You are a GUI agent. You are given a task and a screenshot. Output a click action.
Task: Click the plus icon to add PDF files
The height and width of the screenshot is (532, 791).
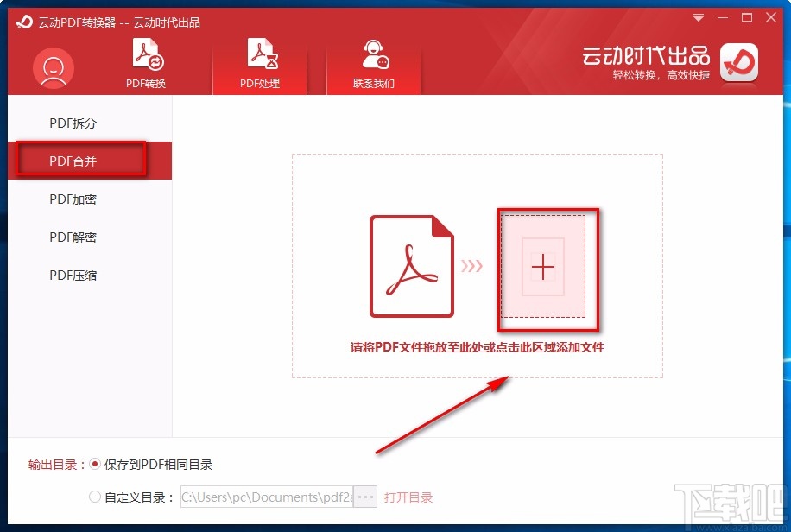click(543, 268)
